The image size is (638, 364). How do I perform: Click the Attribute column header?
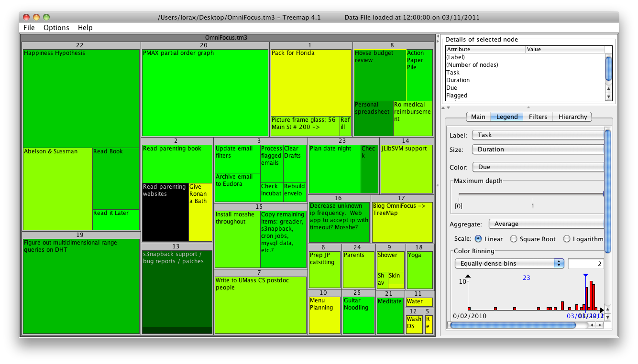tap(485, 49)
